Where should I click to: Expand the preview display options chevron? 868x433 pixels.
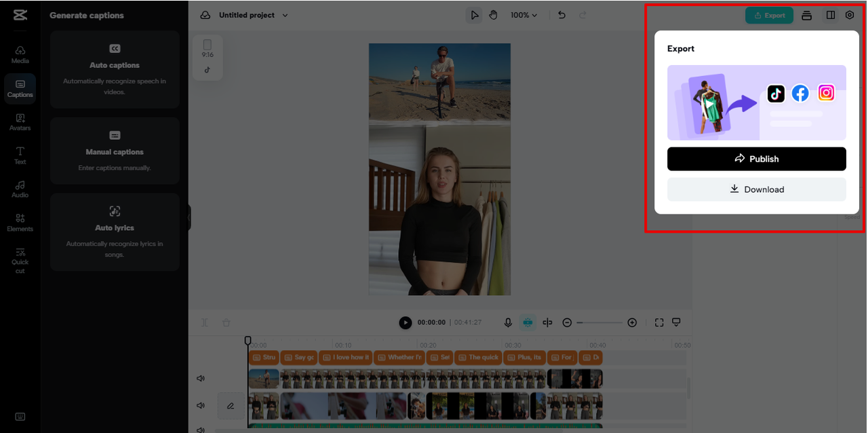[x=676, y=322]
